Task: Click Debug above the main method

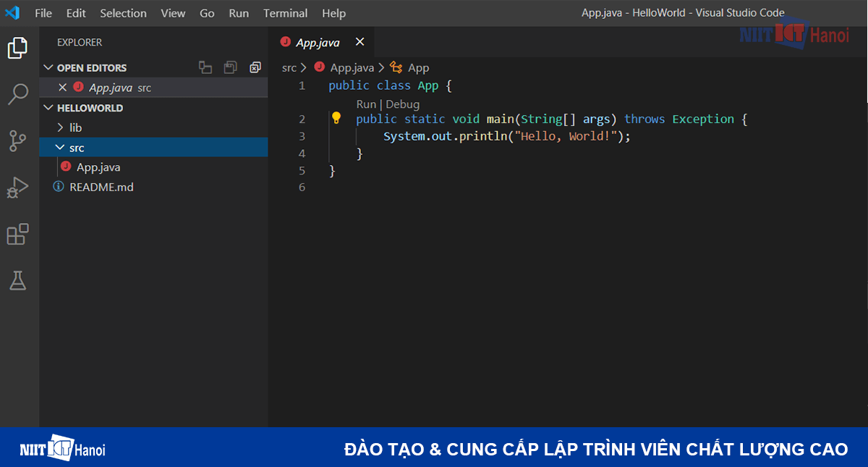Action: click(x=402, y=104)
